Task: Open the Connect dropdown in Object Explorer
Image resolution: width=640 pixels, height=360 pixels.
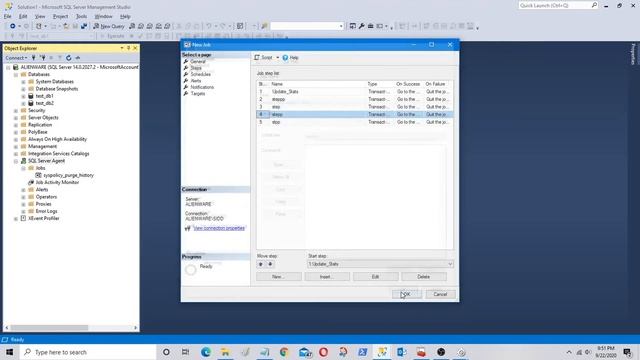Action: (x=16, y=58)
